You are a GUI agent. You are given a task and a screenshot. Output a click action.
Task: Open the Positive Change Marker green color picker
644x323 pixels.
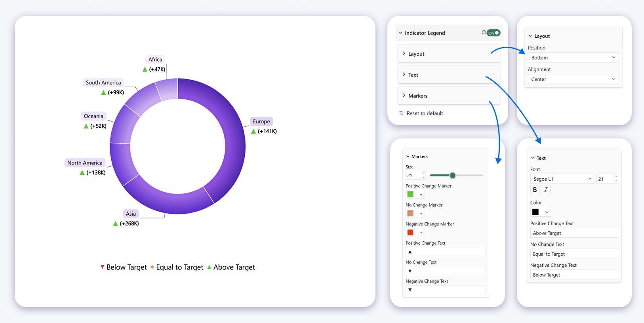(415, 195)
